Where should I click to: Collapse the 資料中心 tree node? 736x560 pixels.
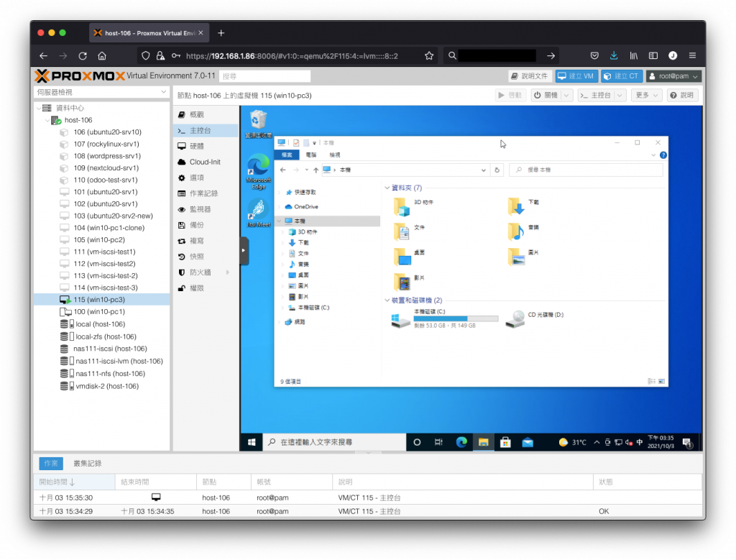[x=39, y=108]
